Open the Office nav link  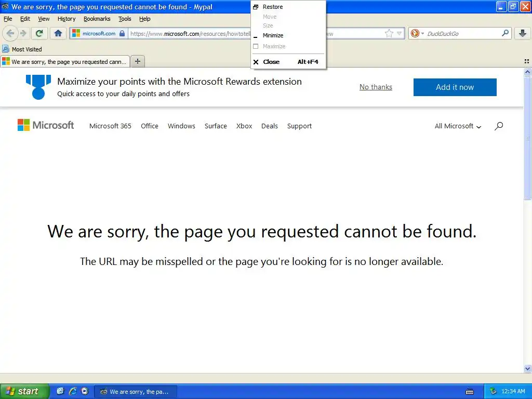[150, 126]
